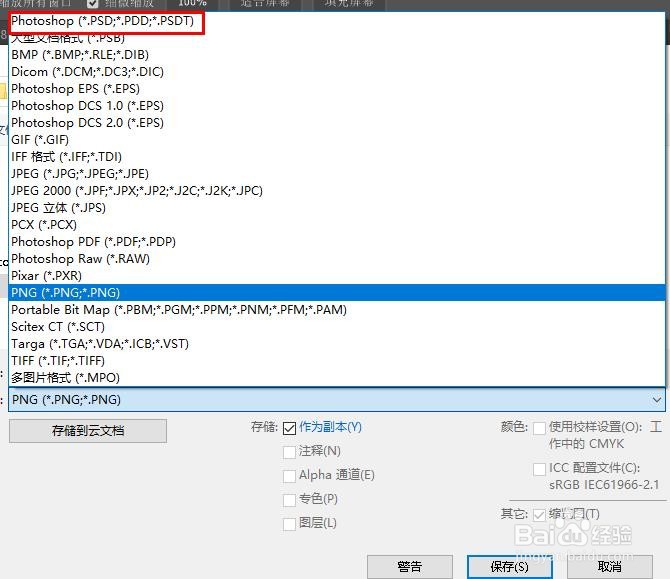Choose Photoshop DCS 2.0 (*.EPS)
The image size is (670, 579).
[337, 123]
